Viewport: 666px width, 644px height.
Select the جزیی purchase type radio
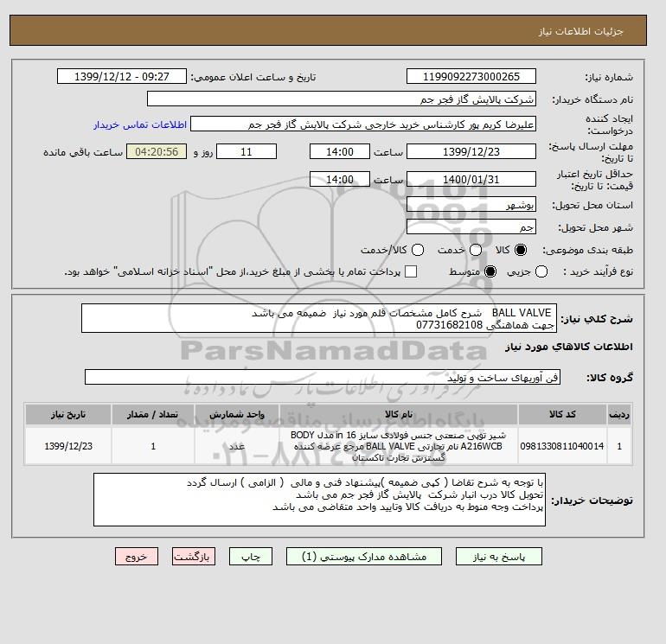pos(541,271)
